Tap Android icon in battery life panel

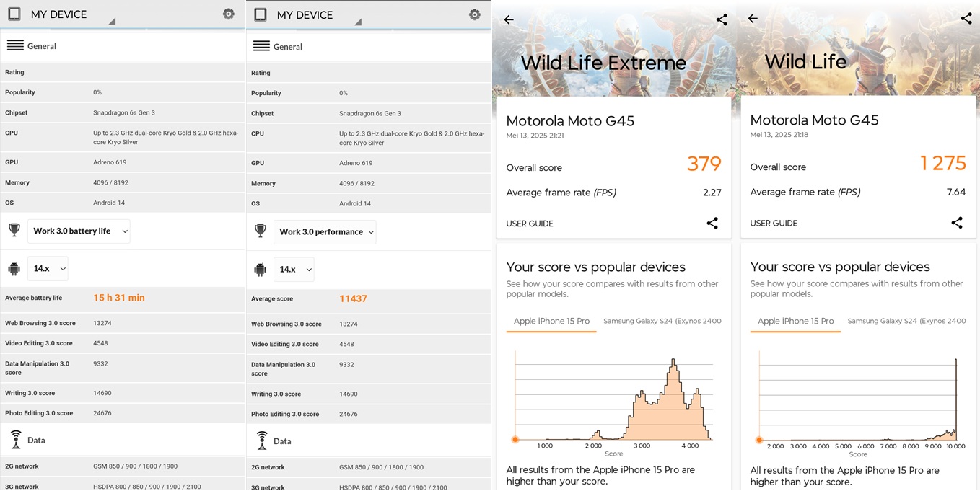14,269
